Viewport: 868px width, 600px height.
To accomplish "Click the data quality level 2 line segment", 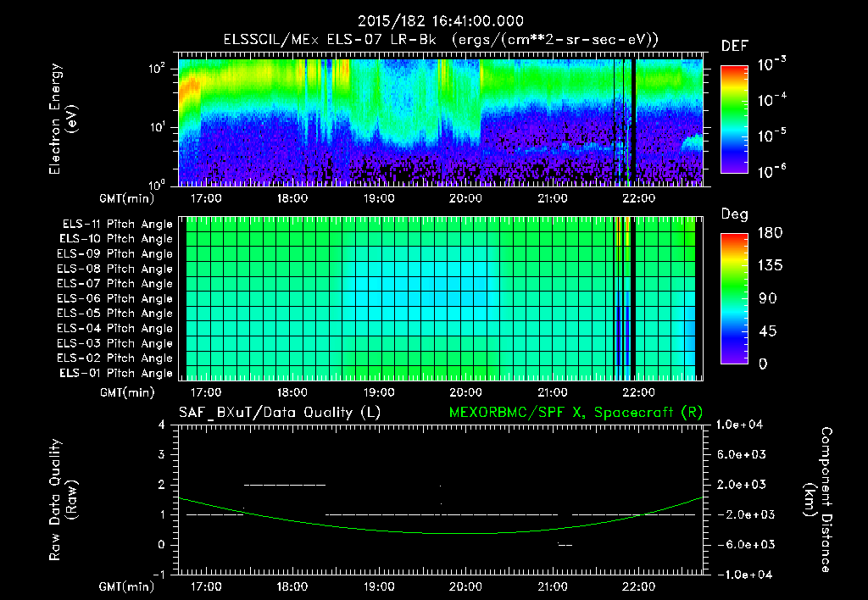I will pyautogui.click(x=285, y=485).
